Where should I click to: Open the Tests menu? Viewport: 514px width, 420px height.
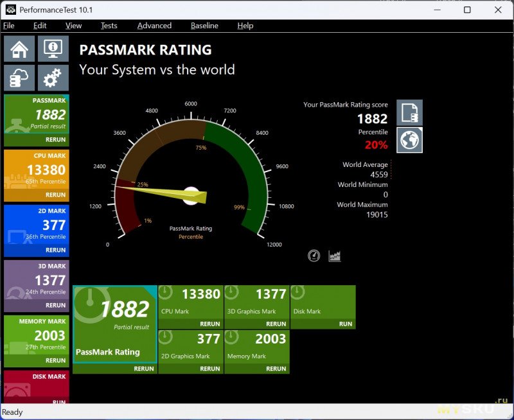tap(109, 26)
